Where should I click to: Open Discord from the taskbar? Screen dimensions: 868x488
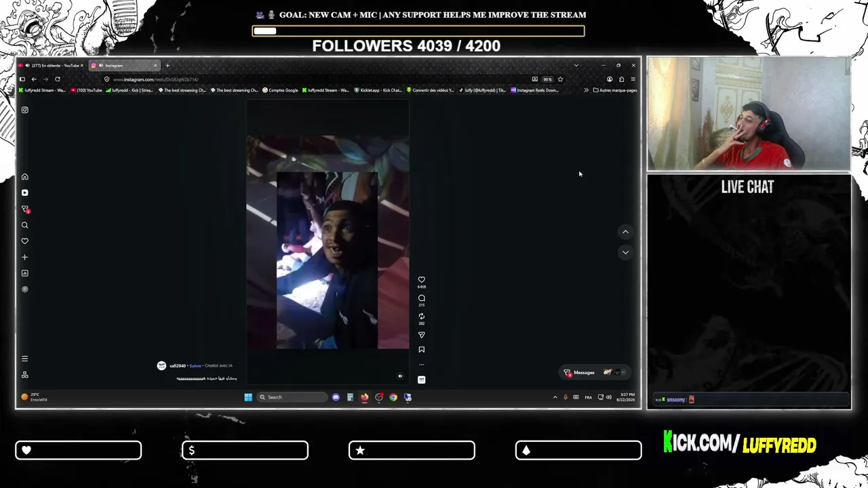[336, 397]
